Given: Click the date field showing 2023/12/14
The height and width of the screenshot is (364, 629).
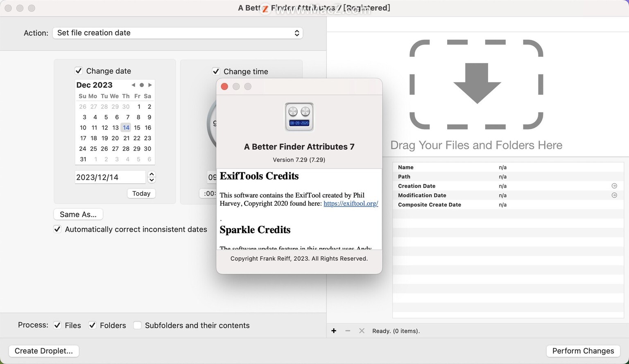Looking at the screenshot, I should point(110,177).
